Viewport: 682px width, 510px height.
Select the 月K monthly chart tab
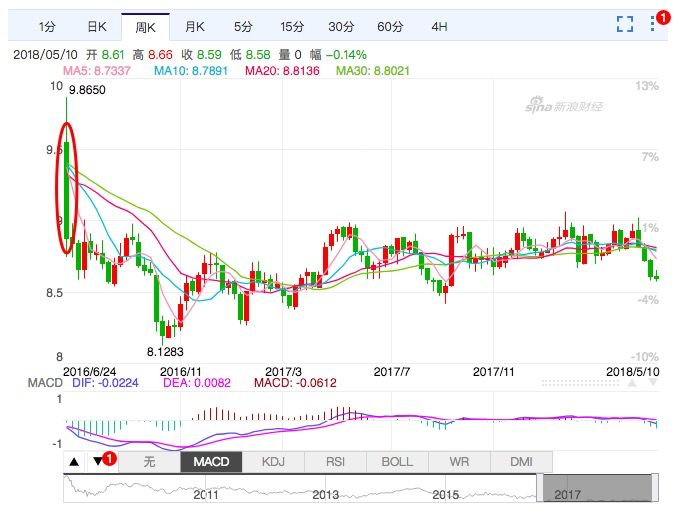194,27
